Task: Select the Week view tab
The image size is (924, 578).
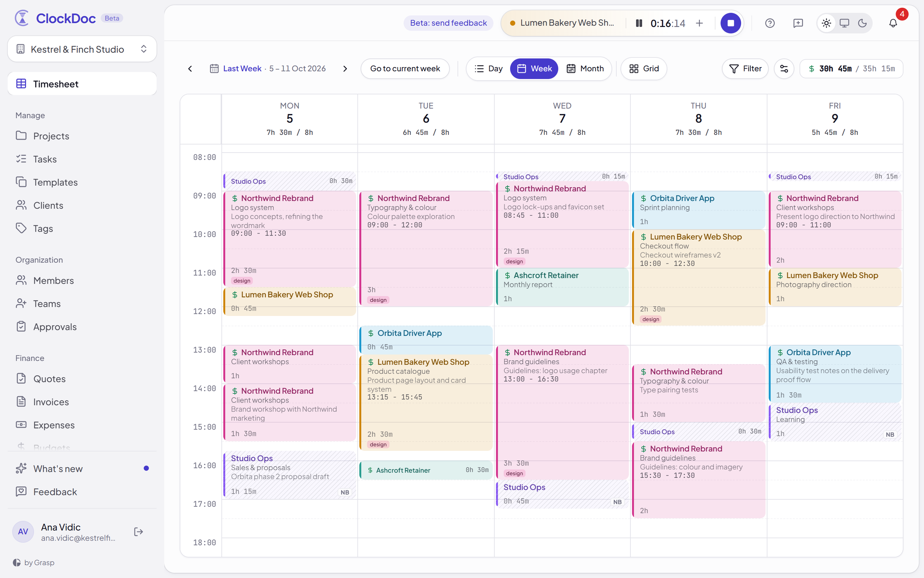Action: tap(534, 69)
